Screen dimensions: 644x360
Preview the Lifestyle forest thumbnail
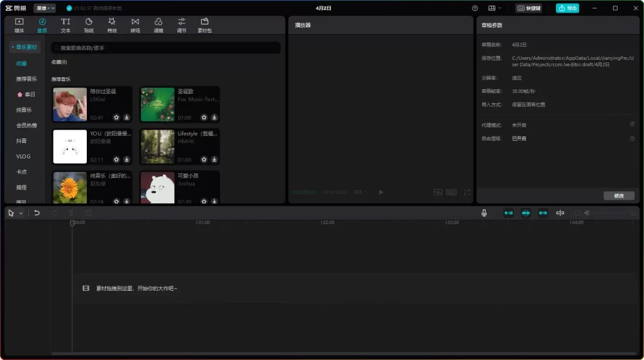click(158, 147)
